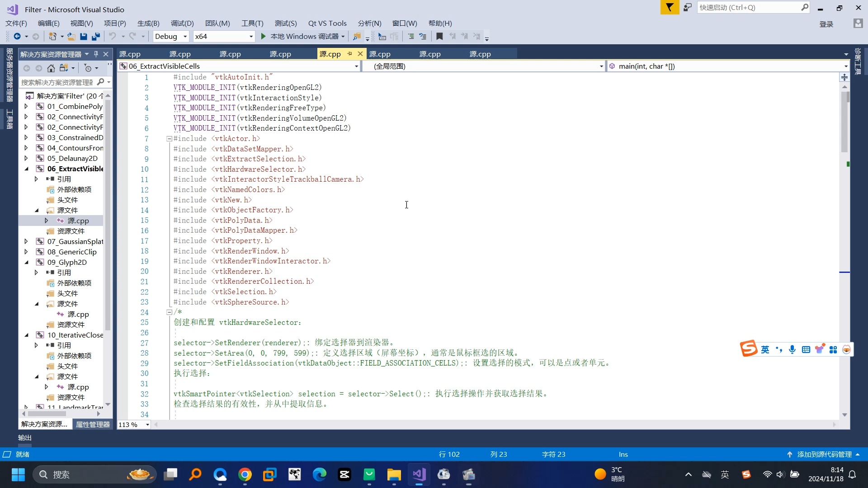
Task: Collapse the 06_ExtractVisible project node
Action: pyautogui.click(x=26, y=169)
